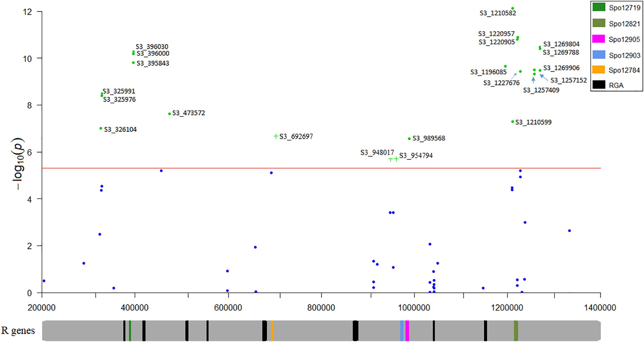Image resolution: width=644 pixels, height=342 pixels.
Task: Select the S3_1196085 label
Action: click(489, 72)
